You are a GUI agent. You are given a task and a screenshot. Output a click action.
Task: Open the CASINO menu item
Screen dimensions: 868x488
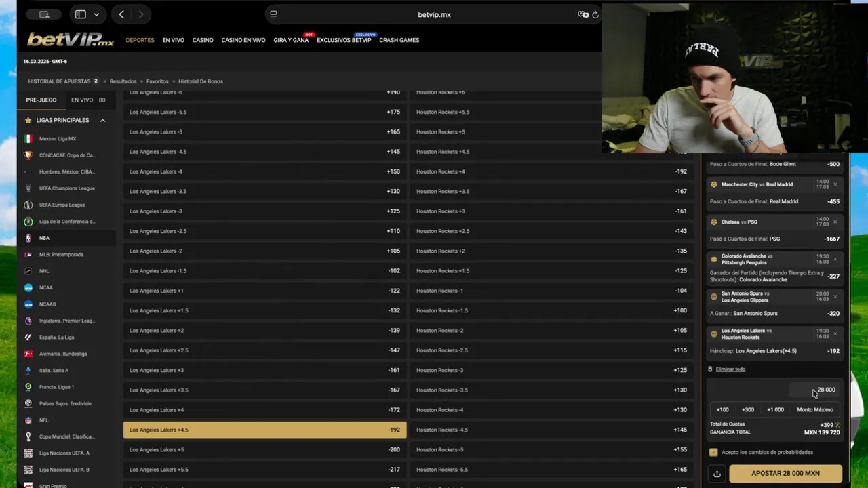(x=203, y=40)
